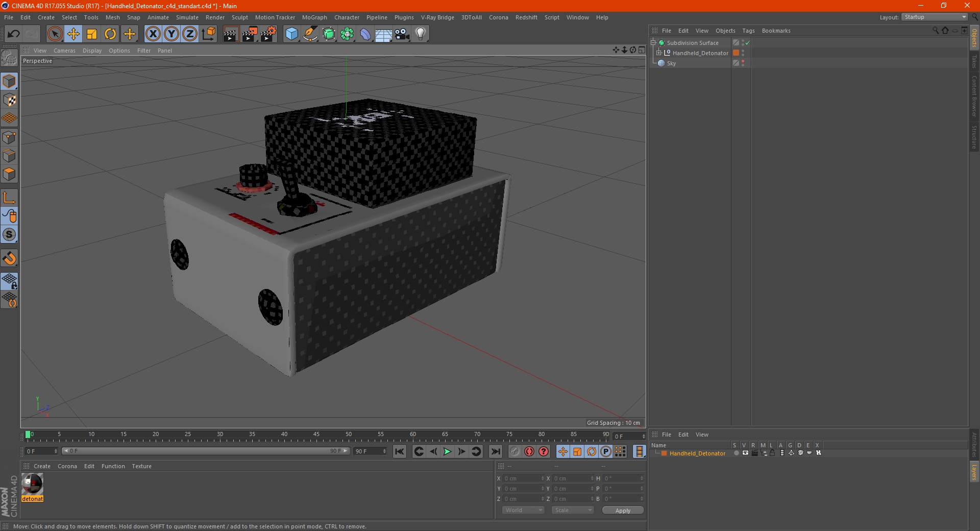Activate the Move tool in top toolbar
The height and width of the screenshot is (531, 980).
(73, 34)
